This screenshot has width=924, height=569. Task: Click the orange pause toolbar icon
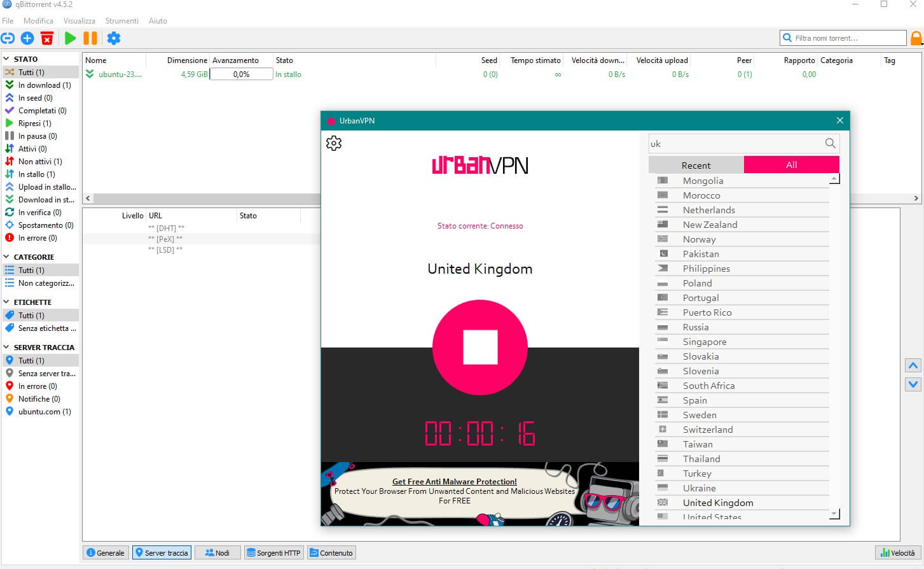click(90, 38)
